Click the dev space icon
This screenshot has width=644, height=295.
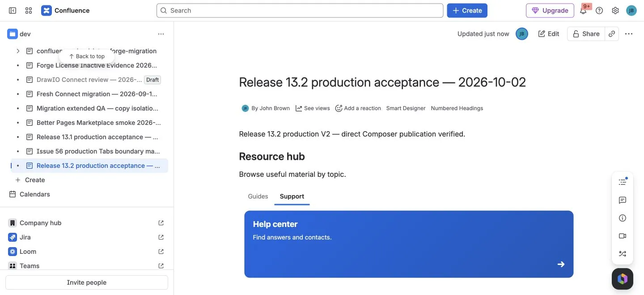(13, 34)
